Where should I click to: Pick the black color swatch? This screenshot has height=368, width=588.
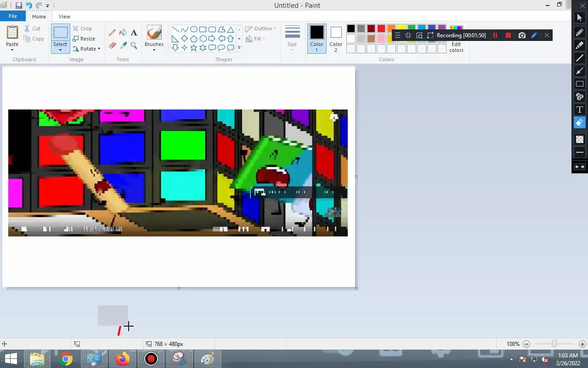point(351,29)
